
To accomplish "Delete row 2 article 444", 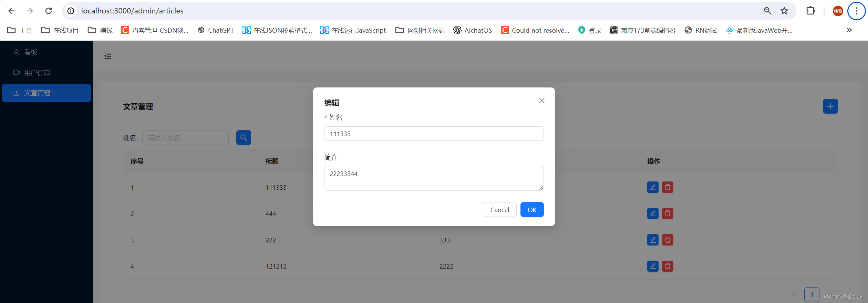I will click(x=668, y=213).
